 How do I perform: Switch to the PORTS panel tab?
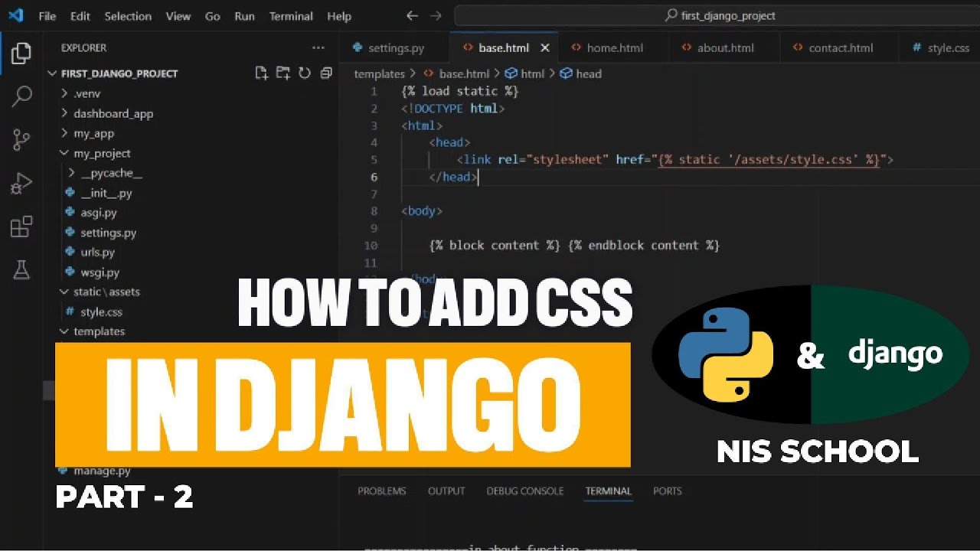point(667,491)
